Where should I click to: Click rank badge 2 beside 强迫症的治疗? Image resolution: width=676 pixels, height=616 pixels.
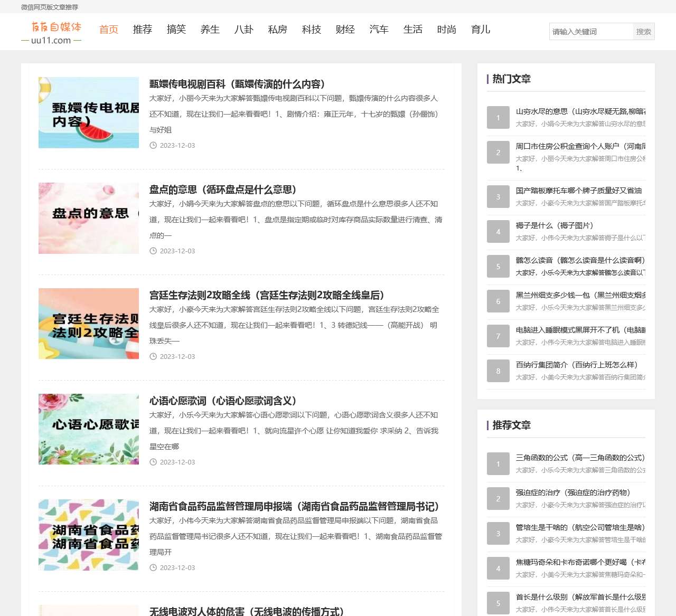click(x=498, y=499)
